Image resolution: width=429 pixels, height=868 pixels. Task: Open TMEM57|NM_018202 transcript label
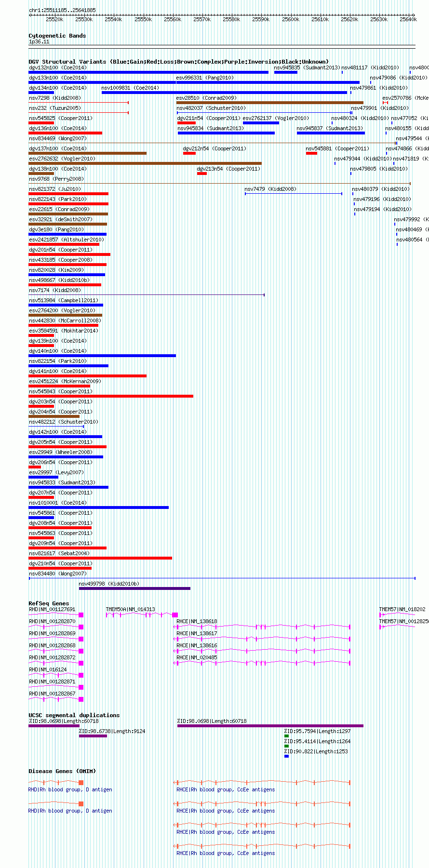tap(402, 609)
